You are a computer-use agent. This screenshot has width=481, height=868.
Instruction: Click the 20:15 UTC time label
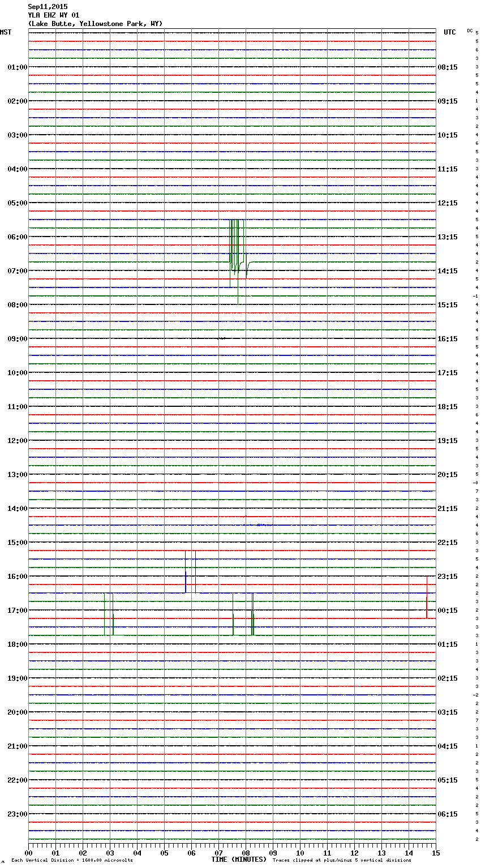pos(448,474)
